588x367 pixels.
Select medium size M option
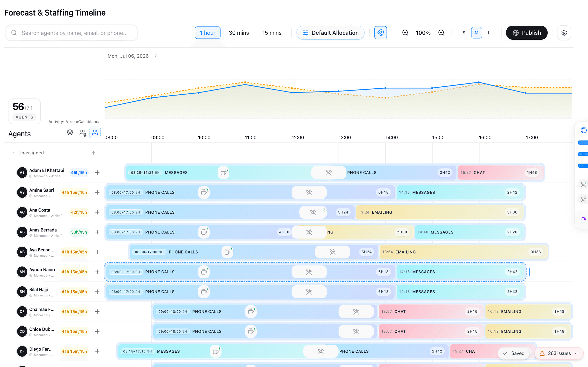tap(476, 33)
